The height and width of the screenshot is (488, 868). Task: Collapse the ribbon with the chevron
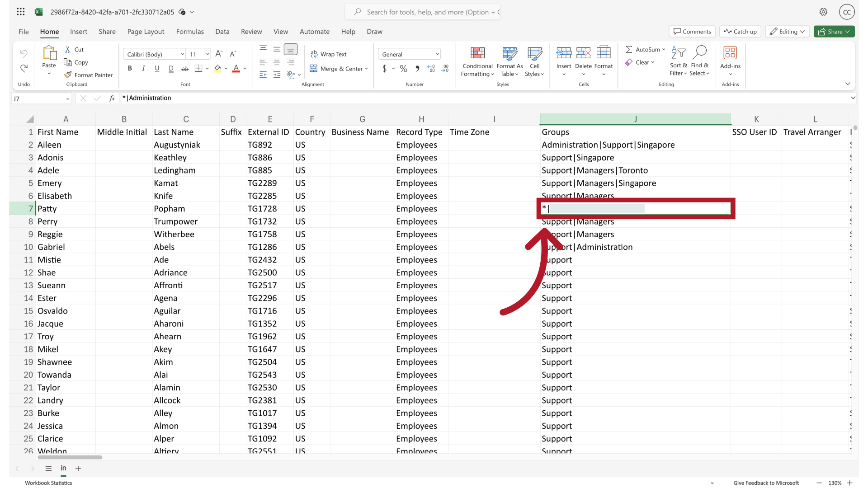click(x=848, y=84)
